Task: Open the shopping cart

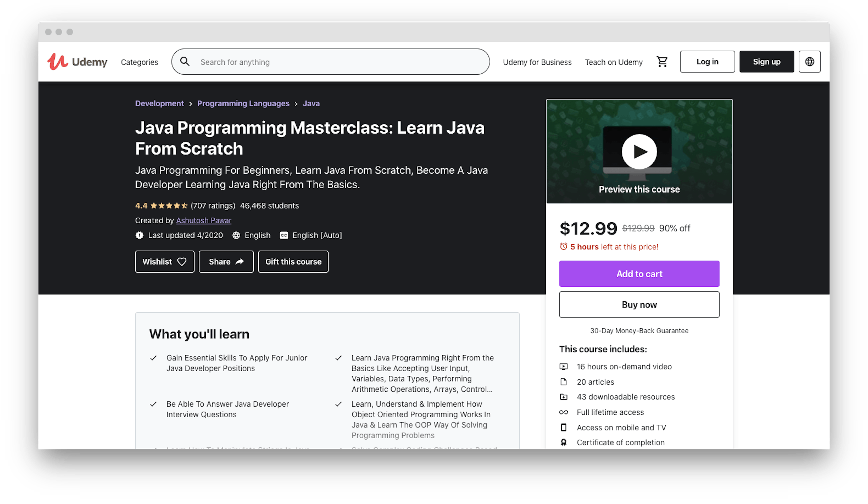Action: (662, 62)
